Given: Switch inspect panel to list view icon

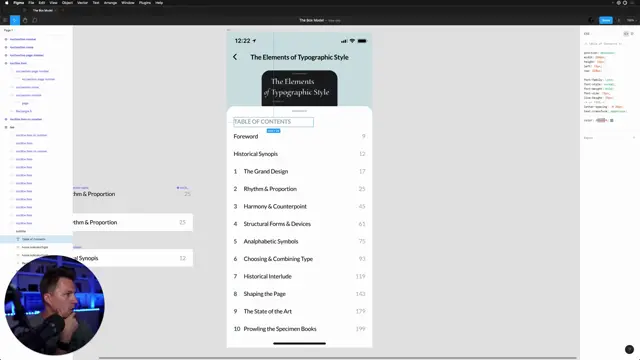Looking at the screenshot, I should pos(632,33).
